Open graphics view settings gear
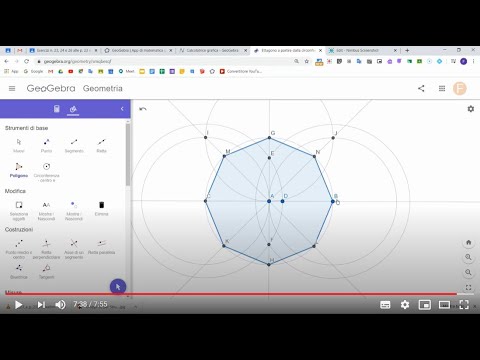480x360 pixels. point(471,109)
